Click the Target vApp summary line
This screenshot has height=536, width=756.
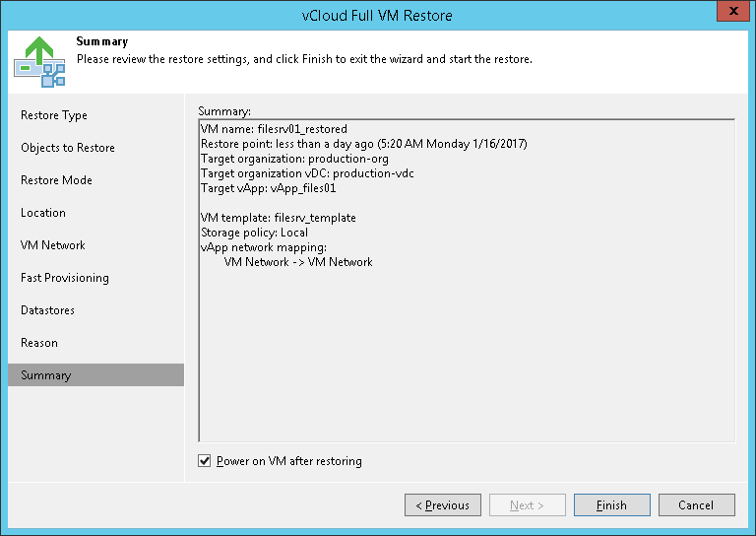point(268,188)
